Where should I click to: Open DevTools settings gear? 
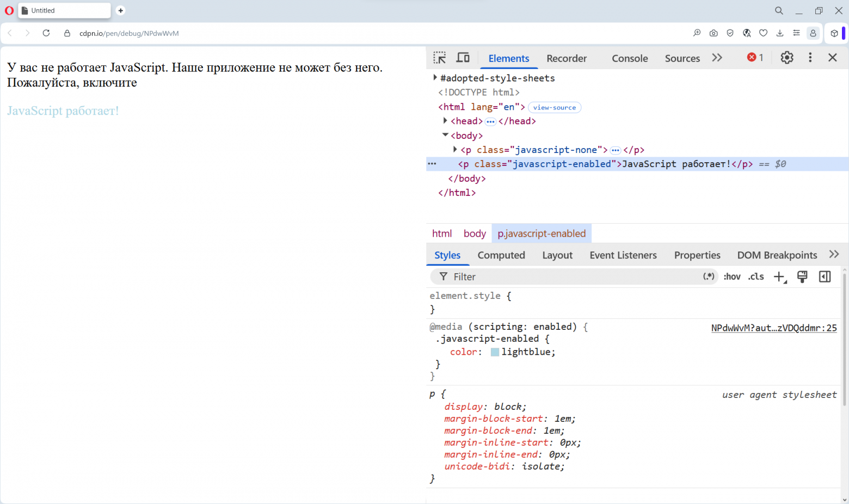(787, 58)
